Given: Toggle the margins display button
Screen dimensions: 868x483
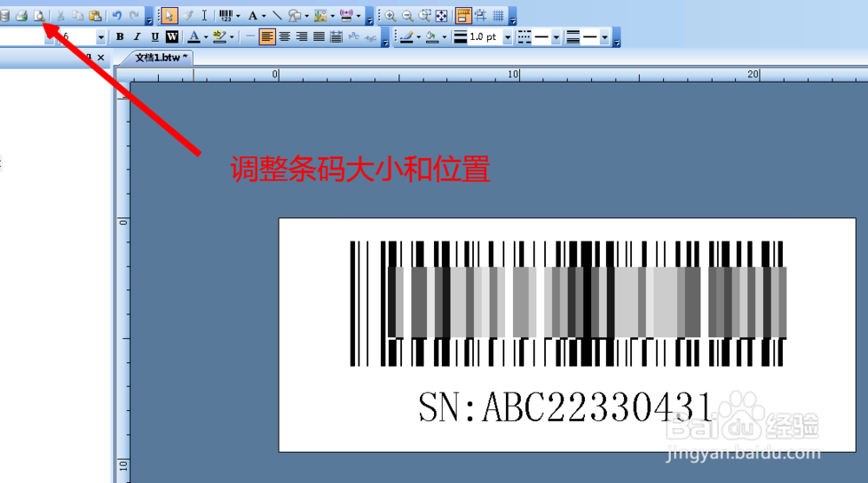Looking at the screenshot, I should coord(481,16).
